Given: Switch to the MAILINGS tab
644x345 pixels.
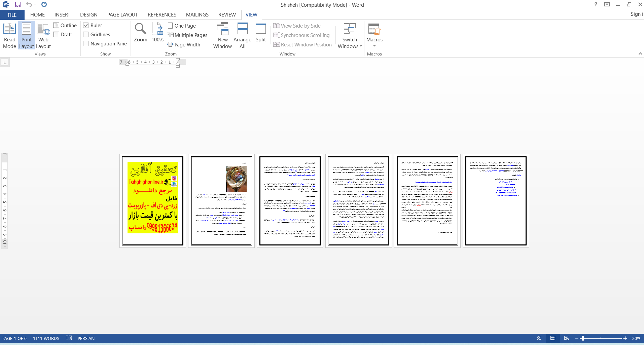Looking at the screenshot, I should (197, 15).
